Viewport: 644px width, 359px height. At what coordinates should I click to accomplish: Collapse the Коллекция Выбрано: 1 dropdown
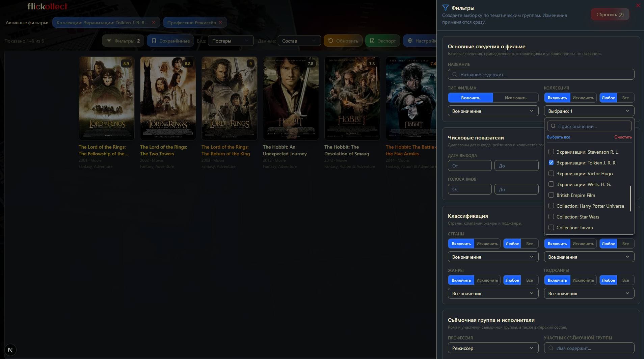pos(589,111)
